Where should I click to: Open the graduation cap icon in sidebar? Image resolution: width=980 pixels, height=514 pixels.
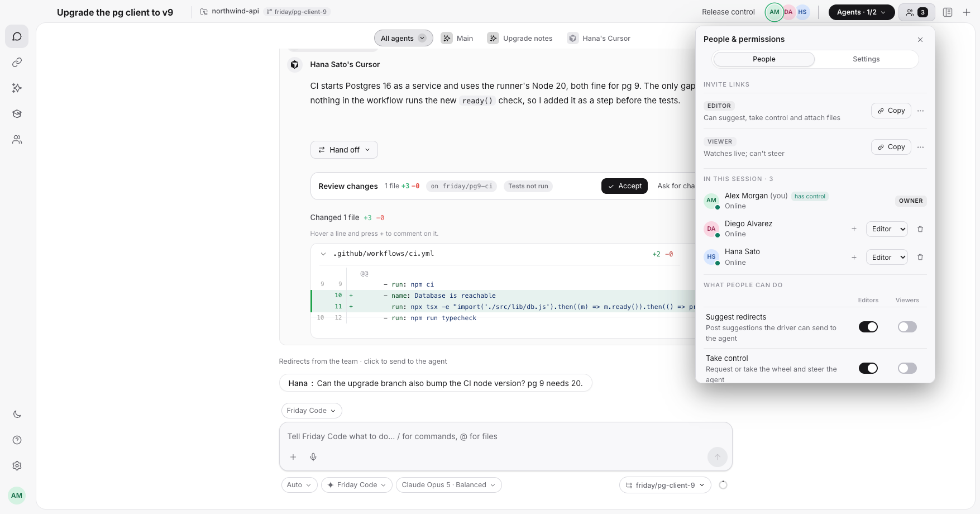(x=17, y=113)
